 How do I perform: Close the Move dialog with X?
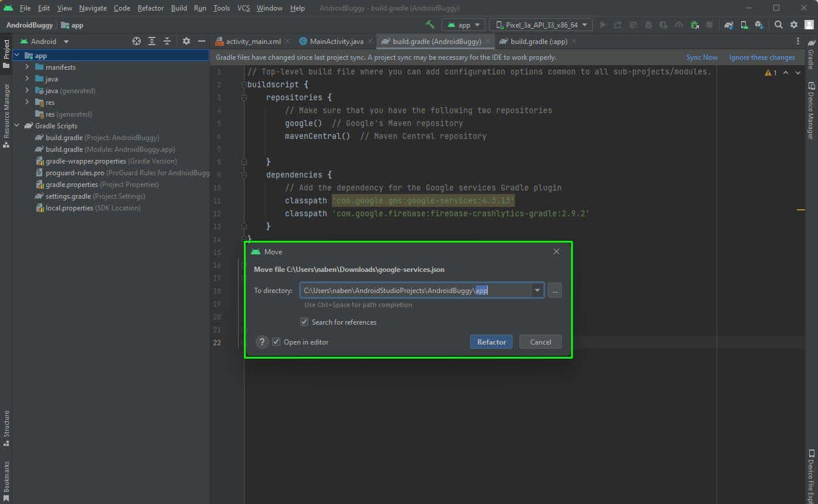point(556,251)
